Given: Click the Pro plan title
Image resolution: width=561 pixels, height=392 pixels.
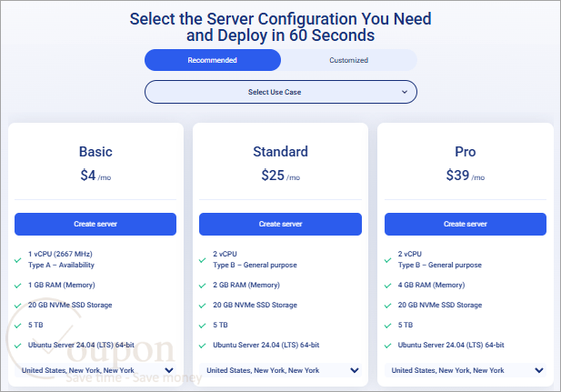Looking at the screenshot, I should pyautogui.click(x=466, y=152).
